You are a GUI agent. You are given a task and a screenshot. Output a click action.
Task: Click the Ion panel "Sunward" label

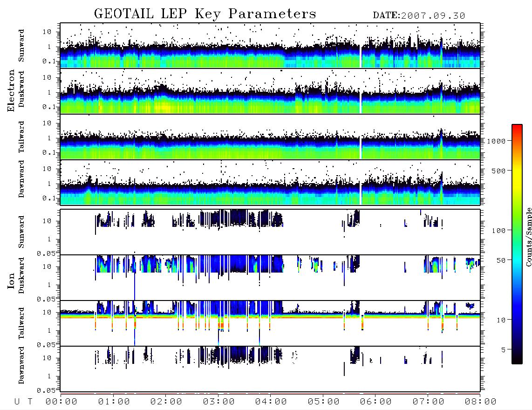click(x=21, y=232)
